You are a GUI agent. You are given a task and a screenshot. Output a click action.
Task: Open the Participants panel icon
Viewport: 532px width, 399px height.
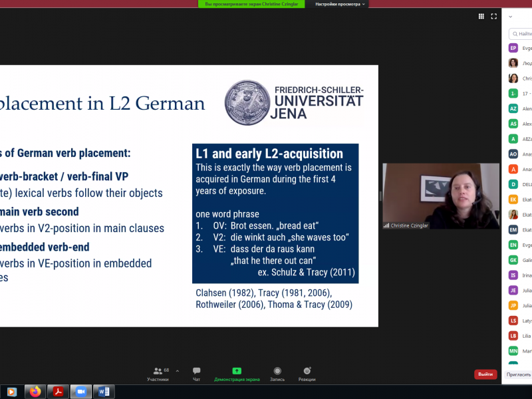(158, 371)
